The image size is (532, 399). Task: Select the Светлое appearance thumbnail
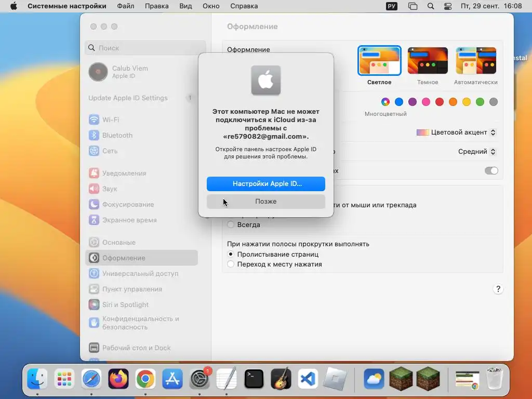coord(379,60)
